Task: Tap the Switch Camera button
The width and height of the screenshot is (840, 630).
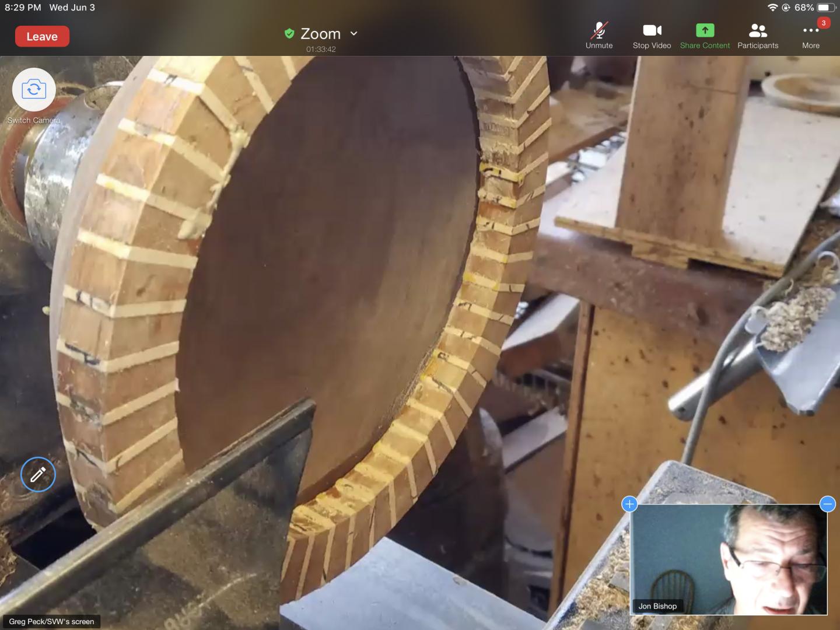Action: pos(34,89)
